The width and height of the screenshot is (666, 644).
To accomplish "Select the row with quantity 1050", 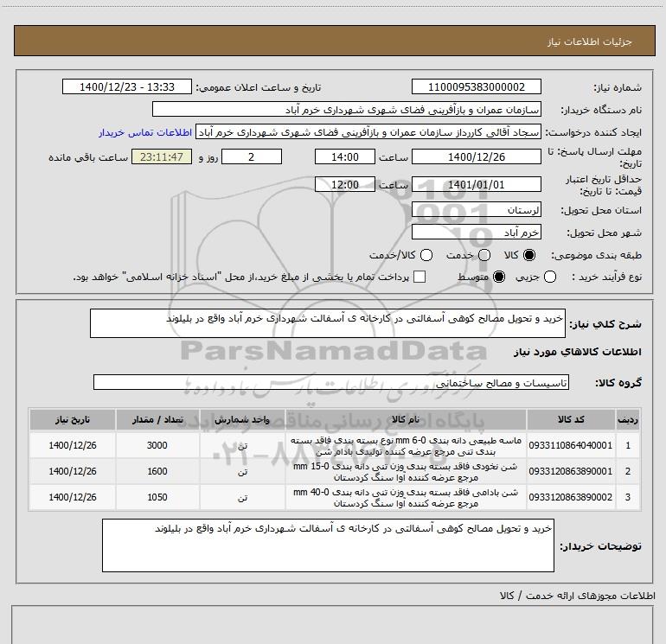I will (335, 497).
